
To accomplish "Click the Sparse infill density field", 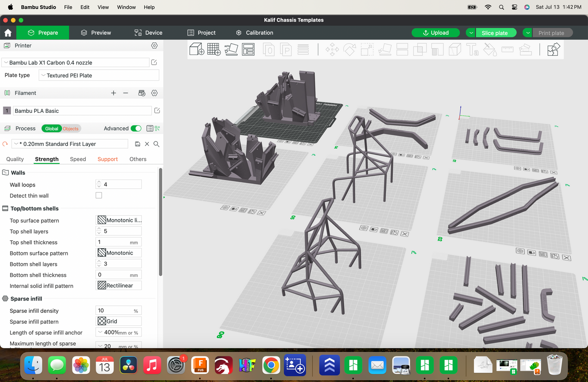I will click(x=115, y=311).
